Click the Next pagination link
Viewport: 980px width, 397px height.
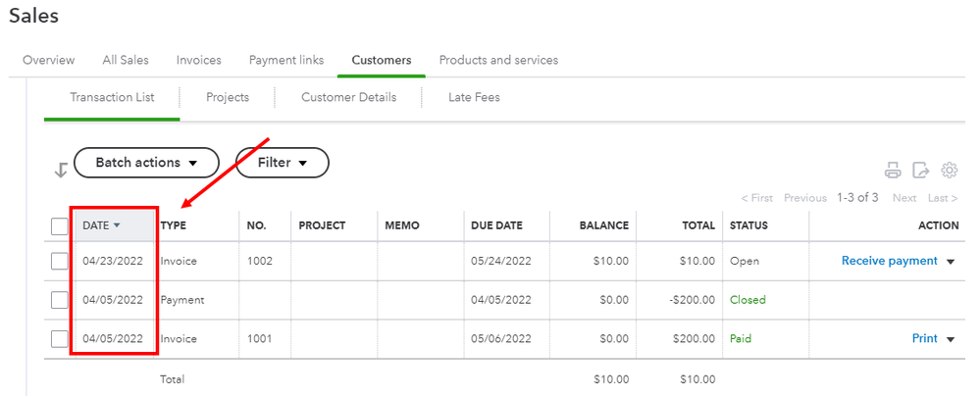tap(904, 198)
